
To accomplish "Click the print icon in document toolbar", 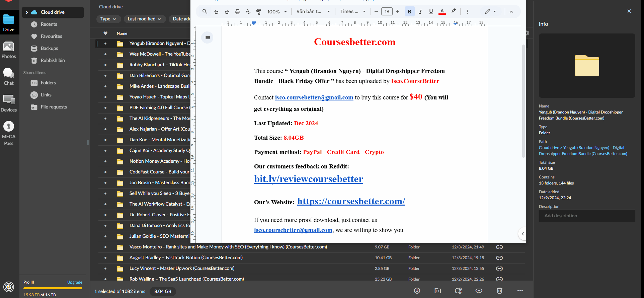I will tap(237, 12).
